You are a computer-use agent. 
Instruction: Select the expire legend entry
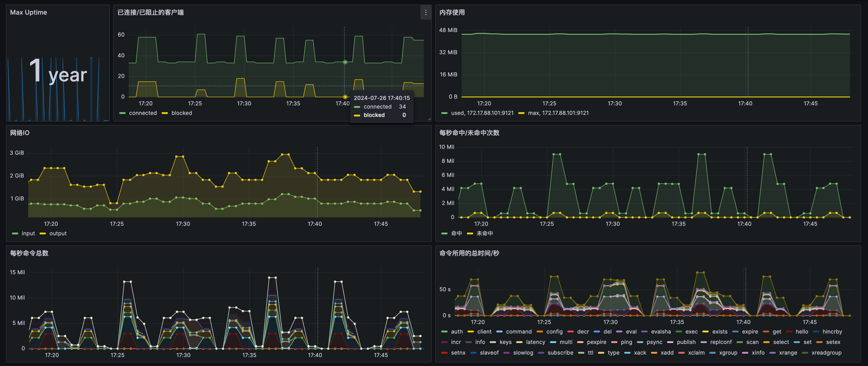(x=750, y=332)
